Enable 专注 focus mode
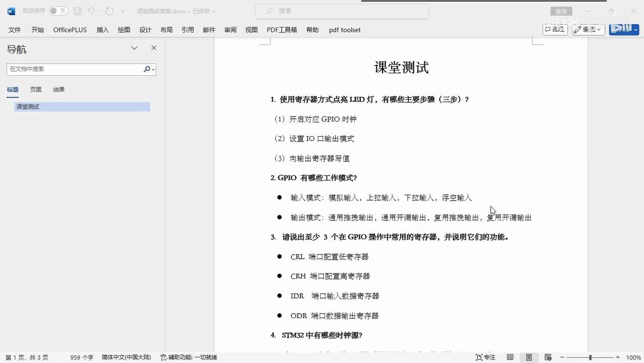The width and height of the screenshot is (644, 363). [x=486, y=357]
